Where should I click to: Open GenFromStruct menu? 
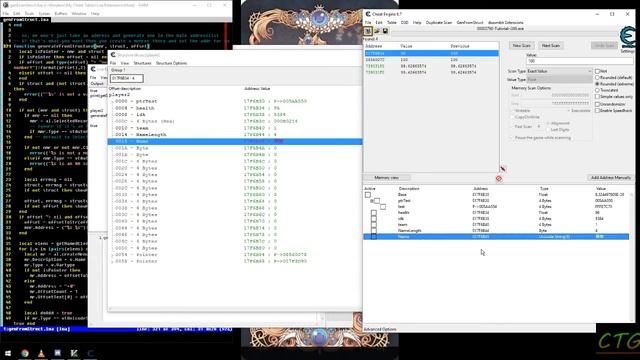(470, 22)
